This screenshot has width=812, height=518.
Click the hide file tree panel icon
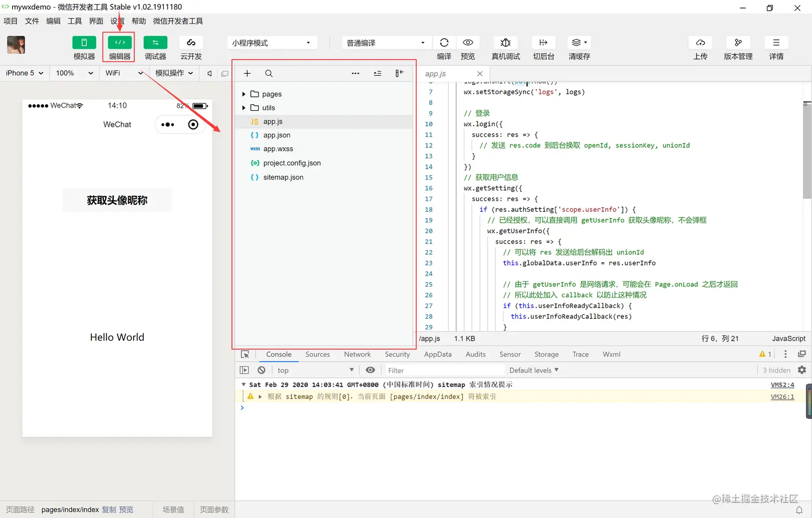point(400,74)
